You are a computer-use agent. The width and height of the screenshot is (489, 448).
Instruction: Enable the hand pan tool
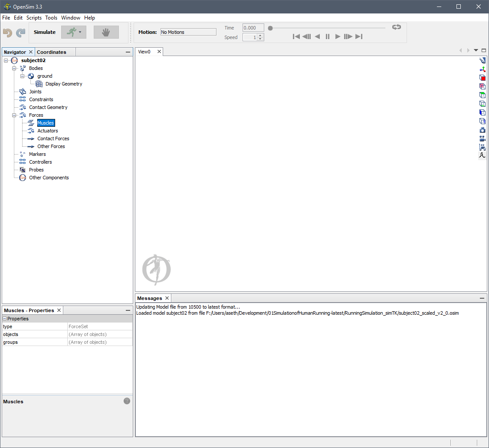[106, 32]
